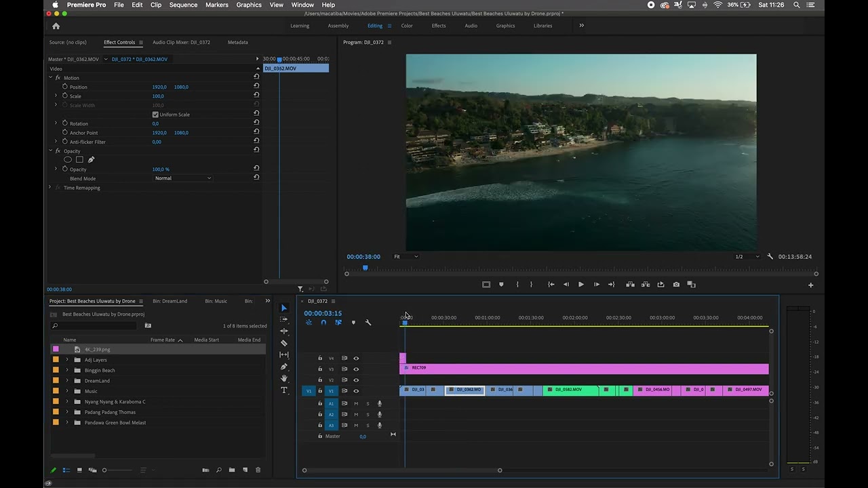Toggle track output eye on V2
Viewport: 868px width, 488px height.
coord(356,380)
